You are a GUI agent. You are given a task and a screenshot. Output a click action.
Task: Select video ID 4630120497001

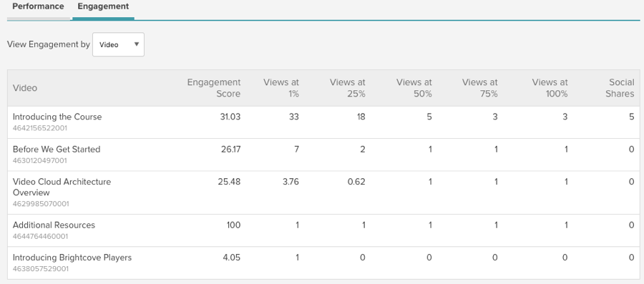pyautogui.click(x=40, y=160)
